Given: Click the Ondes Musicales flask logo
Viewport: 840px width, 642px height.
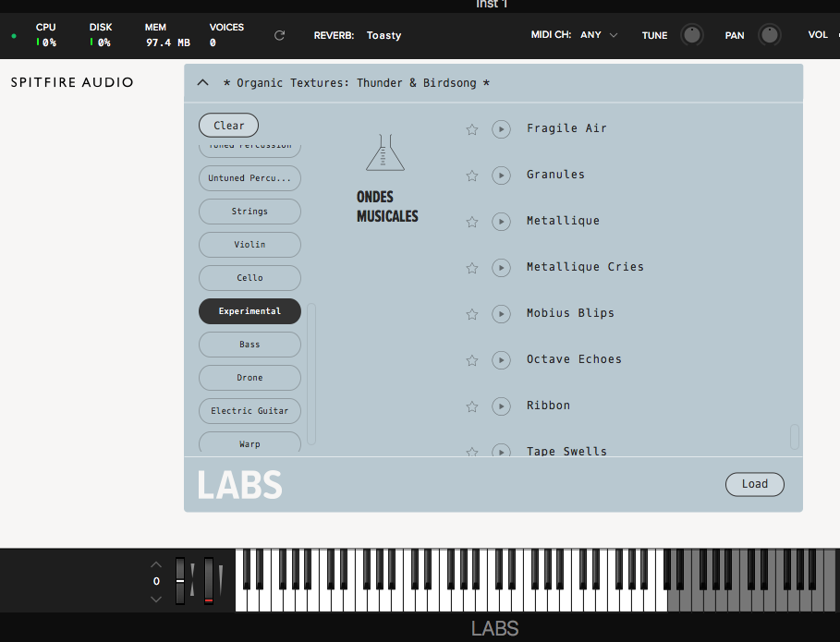Looking at the screenshot, I should (x=385, y=152).
